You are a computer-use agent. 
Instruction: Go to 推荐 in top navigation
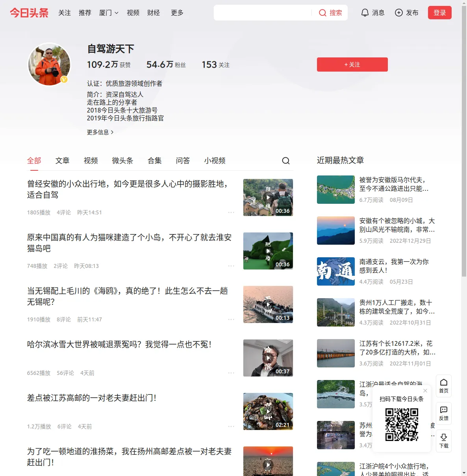[x=85, y=13]
